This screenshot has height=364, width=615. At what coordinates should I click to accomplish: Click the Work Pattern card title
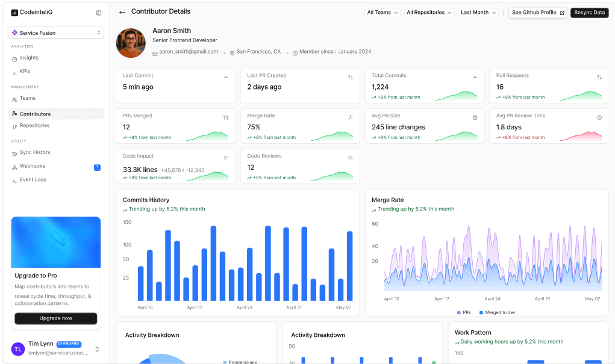click(473, 332)
